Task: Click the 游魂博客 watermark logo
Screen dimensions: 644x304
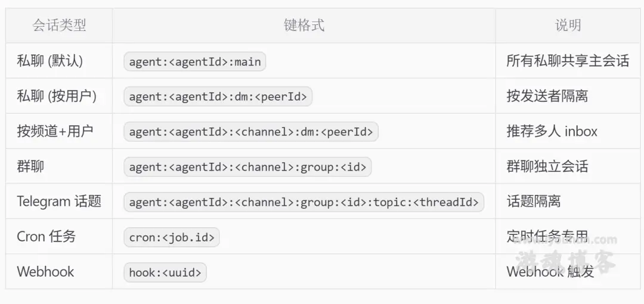Action: 565,257
